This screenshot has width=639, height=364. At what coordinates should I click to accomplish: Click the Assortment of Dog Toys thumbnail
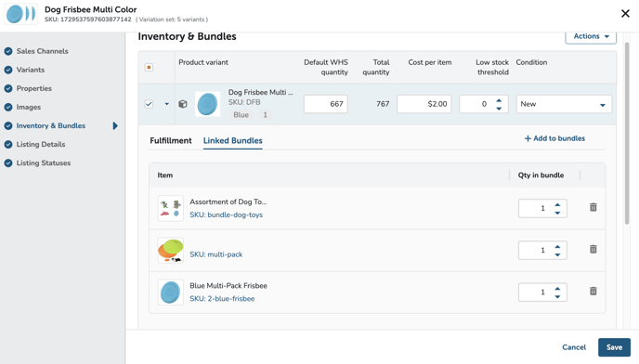tap(171, 208)
